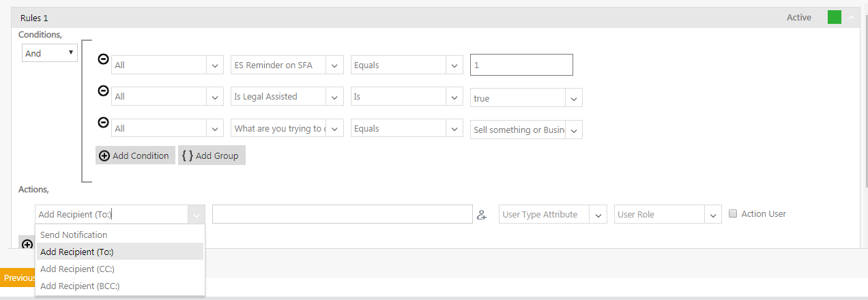Collapse the Rules 1 panel chevron
The height and width of the screenshot is (300, 868).
click(852, 18)
